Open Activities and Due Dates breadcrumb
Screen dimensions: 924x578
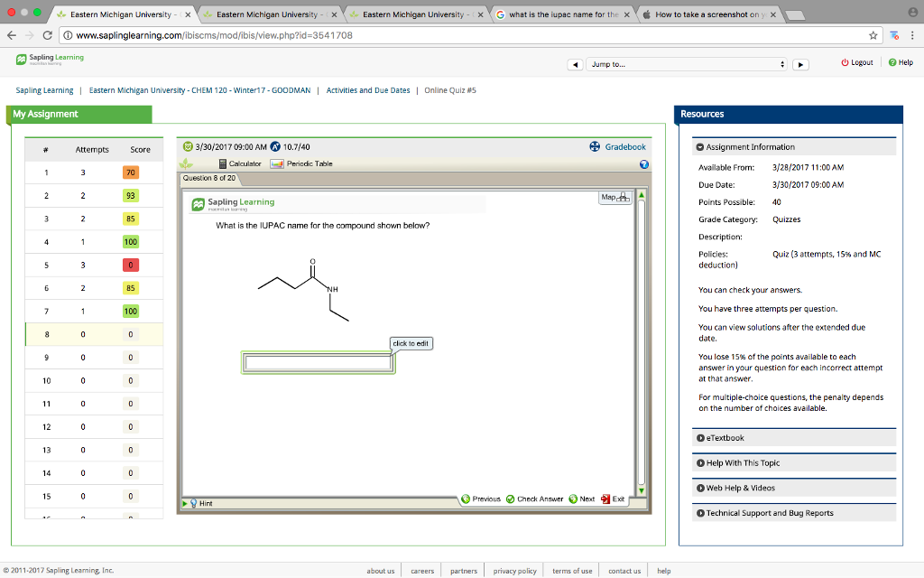click(368, 90)
